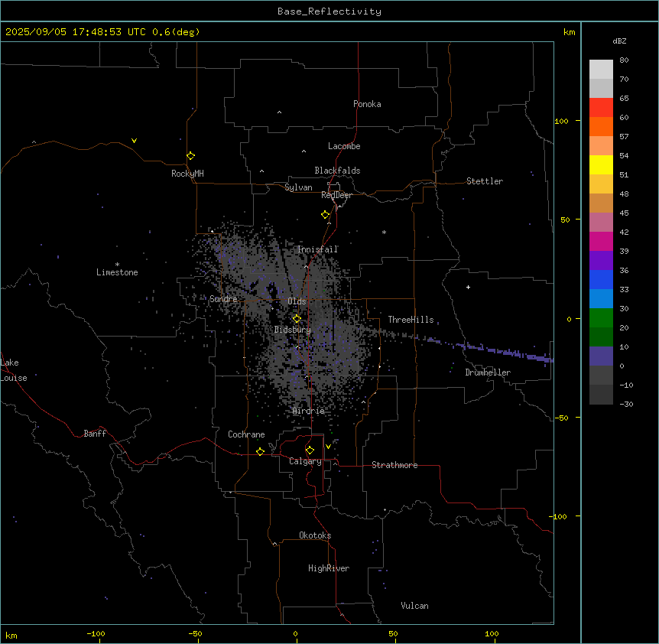659x644 pixels.
Task: Click the HighRiver town label
Action: click(x=329, y=568)
